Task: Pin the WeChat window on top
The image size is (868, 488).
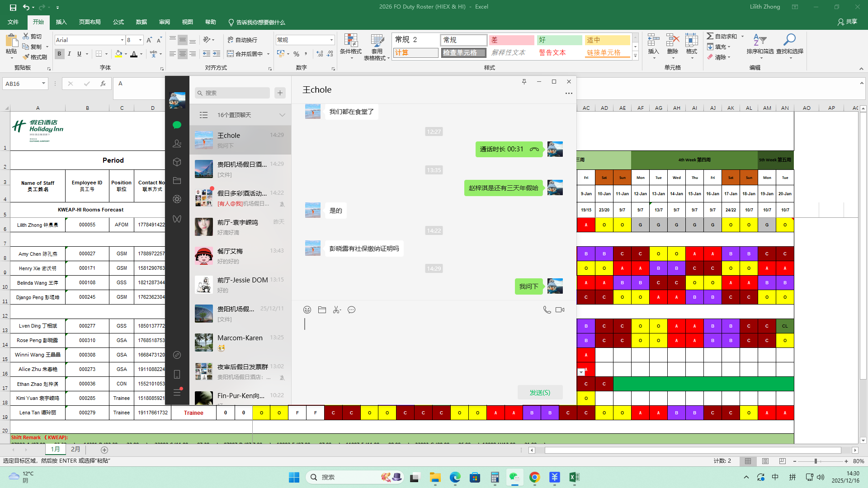Action: (524, 82)
